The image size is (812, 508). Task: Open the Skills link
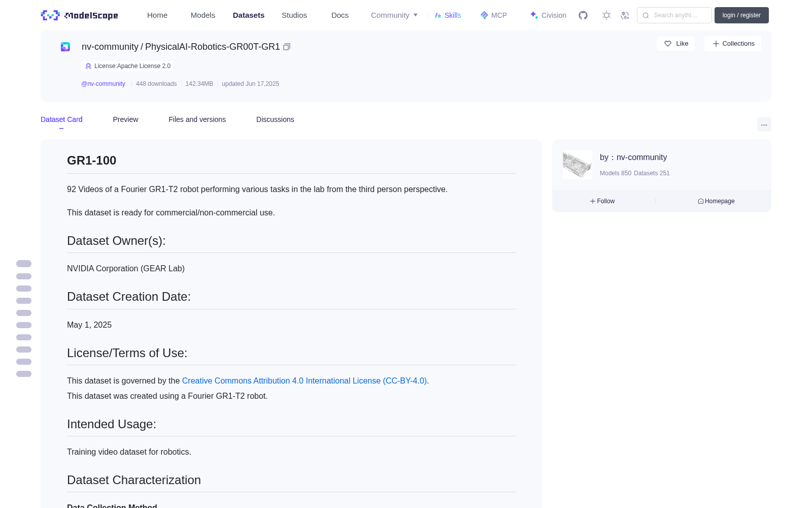[x=448, y=15]
